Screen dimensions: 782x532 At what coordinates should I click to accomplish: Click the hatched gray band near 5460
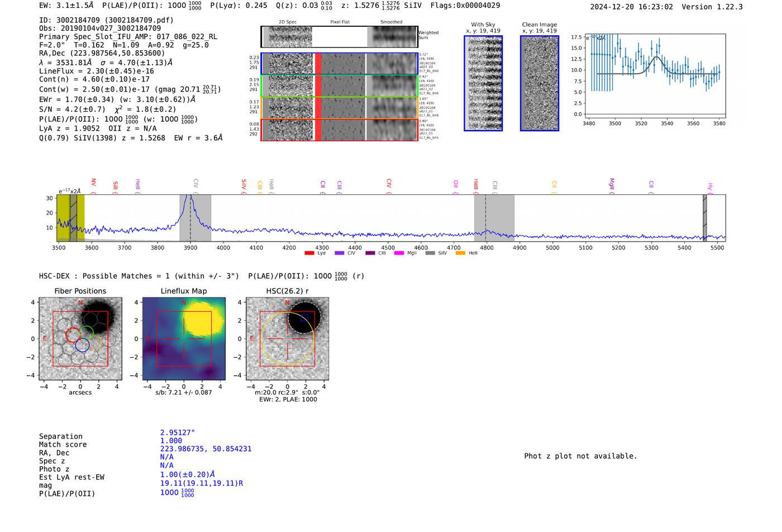705,218
